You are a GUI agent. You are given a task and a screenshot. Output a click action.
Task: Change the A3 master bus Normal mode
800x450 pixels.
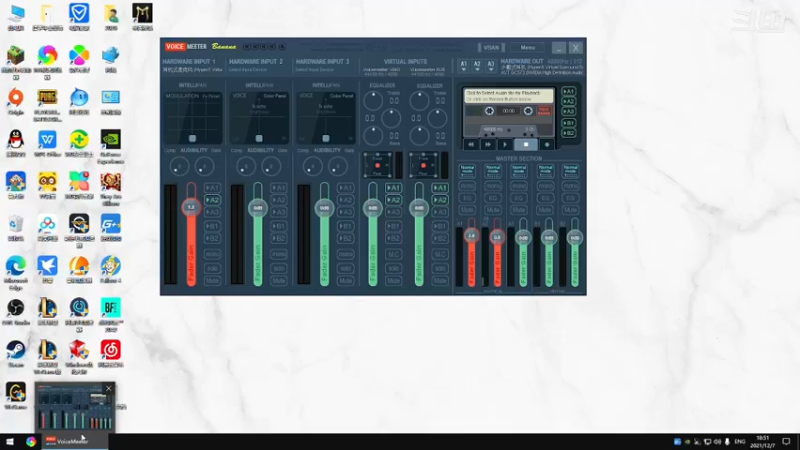pyautogui.click(x=519, y=170)
